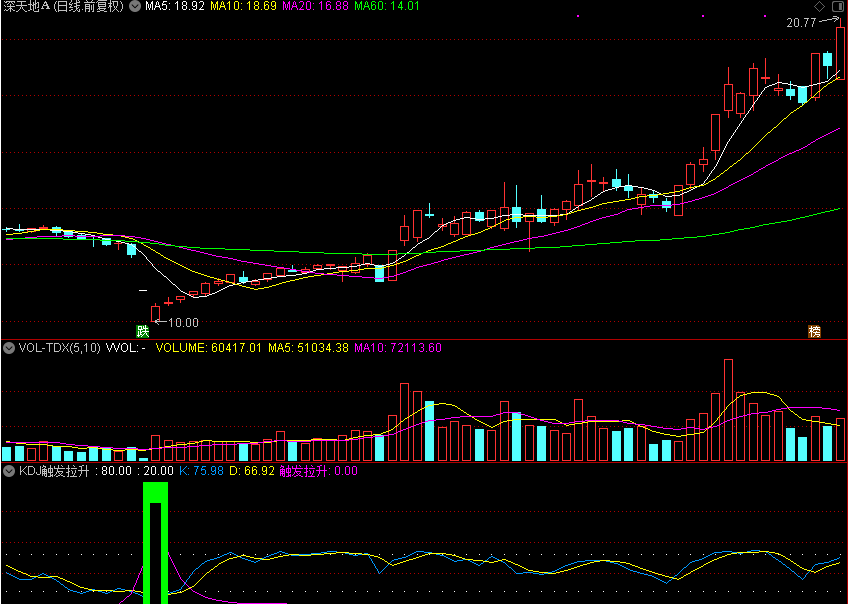Screen dimensions: 848x604
Task: Click the diamond marker icon at top right
Action: (819, 6)
